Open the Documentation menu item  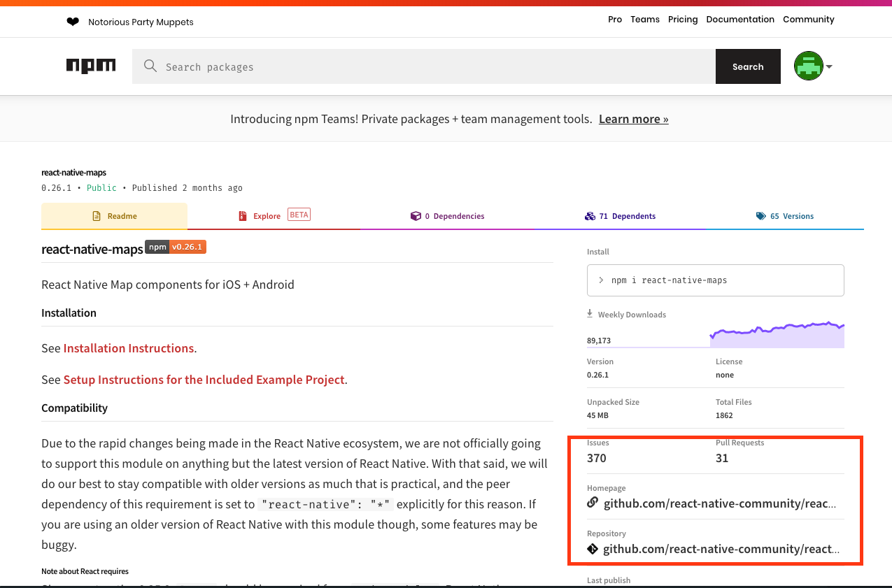(740, 20)
